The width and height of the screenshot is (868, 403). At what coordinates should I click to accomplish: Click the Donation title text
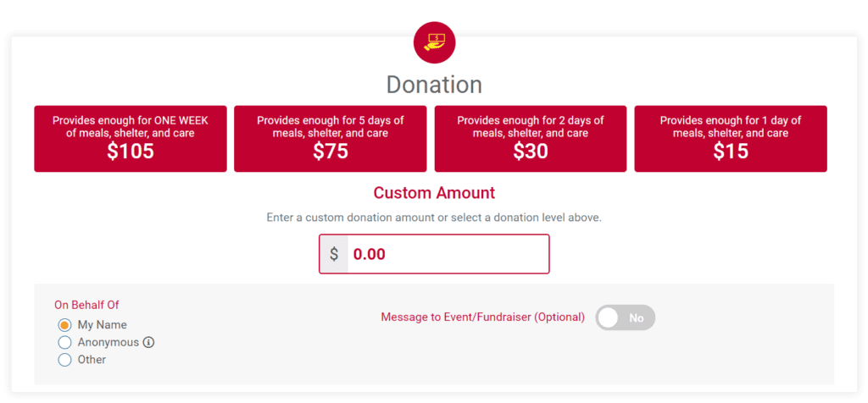click(x=435, y=86)
